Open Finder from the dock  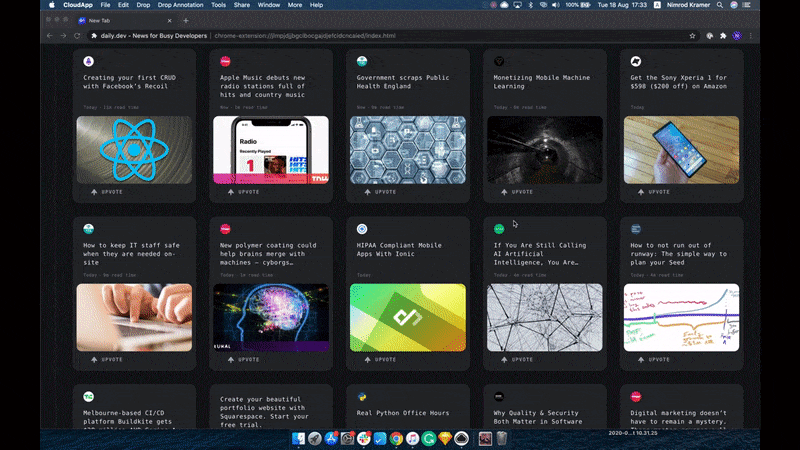click(298, 438)
